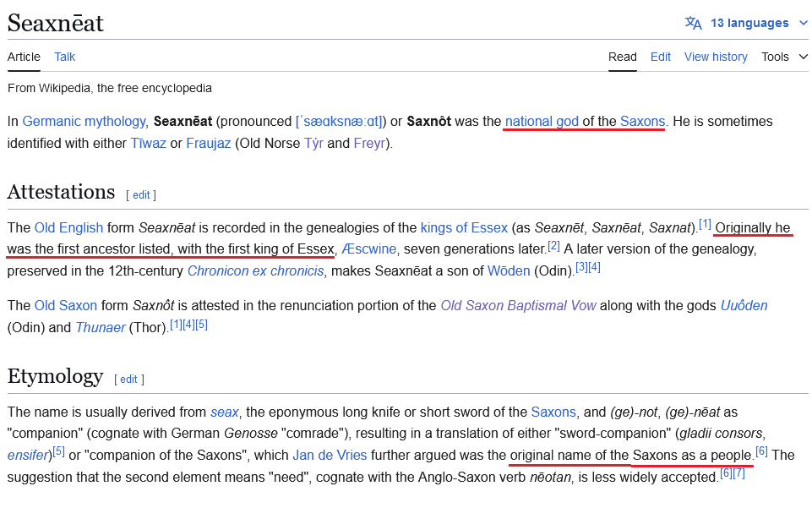Select the Read tab
Viewport: 812px width, 508px height.
pos(623,57)
